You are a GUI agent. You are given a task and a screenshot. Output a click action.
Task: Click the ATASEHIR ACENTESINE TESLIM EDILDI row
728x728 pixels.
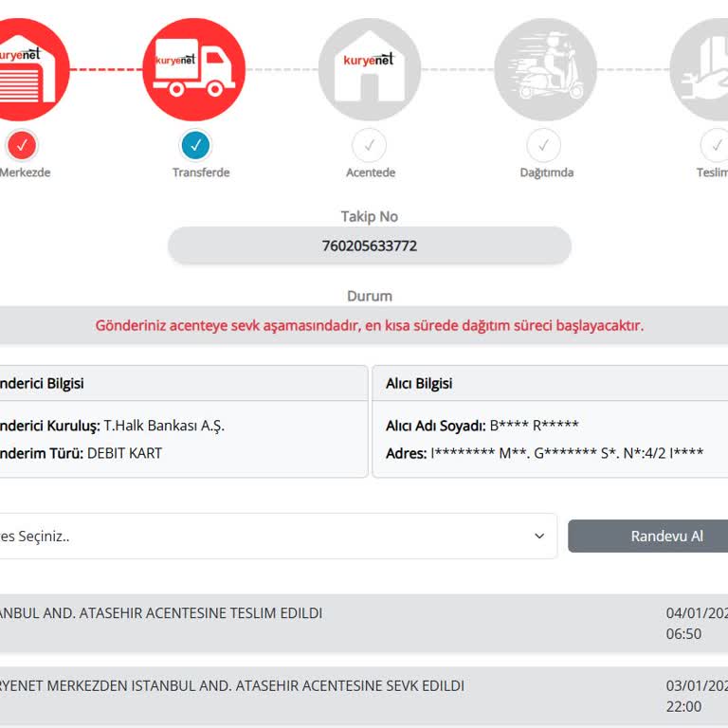point(364,624)
